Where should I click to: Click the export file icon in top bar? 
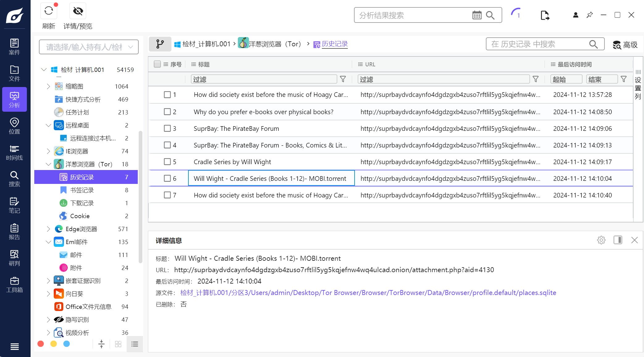click(545, 15)
